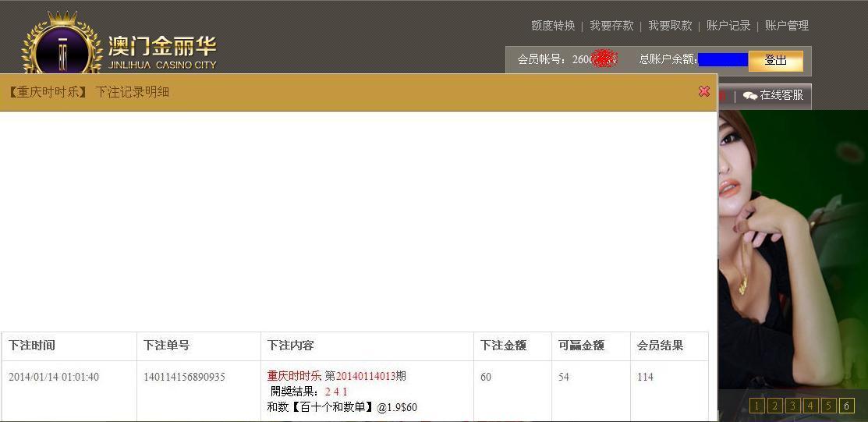Viewport: 868px width, 422px height.
Task: Click the JINLIHUA CASINO CITY title text
Action: [162, 65]
